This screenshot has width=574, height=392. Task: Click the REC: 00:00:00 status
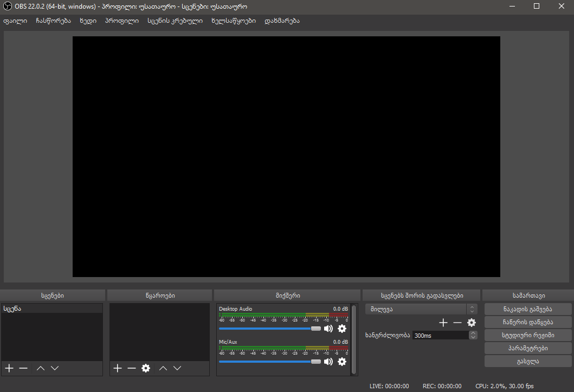442,386
